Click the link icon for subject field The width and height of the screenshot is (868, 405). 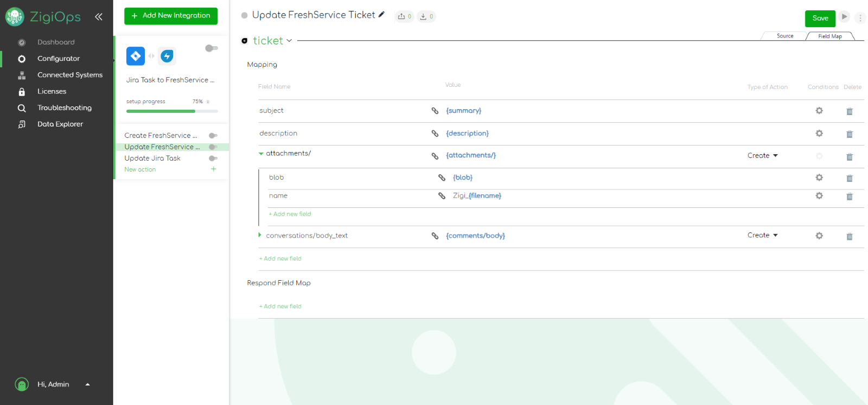coord(435,111)
